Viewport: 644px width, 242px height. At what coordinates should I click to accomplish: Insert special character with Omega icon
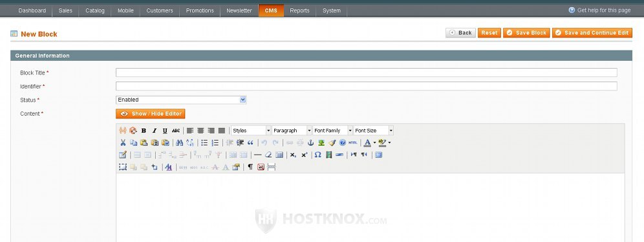318,155
